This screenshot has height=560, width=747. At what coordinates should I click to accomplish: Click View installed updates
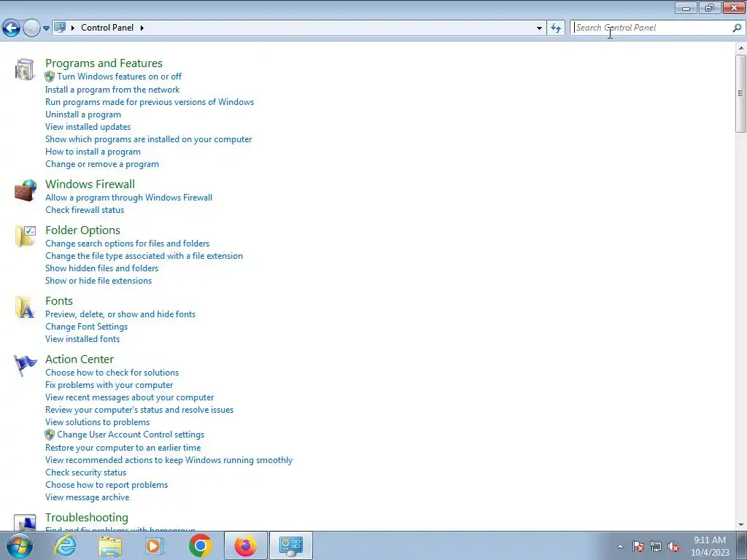(x=88, y=127)
